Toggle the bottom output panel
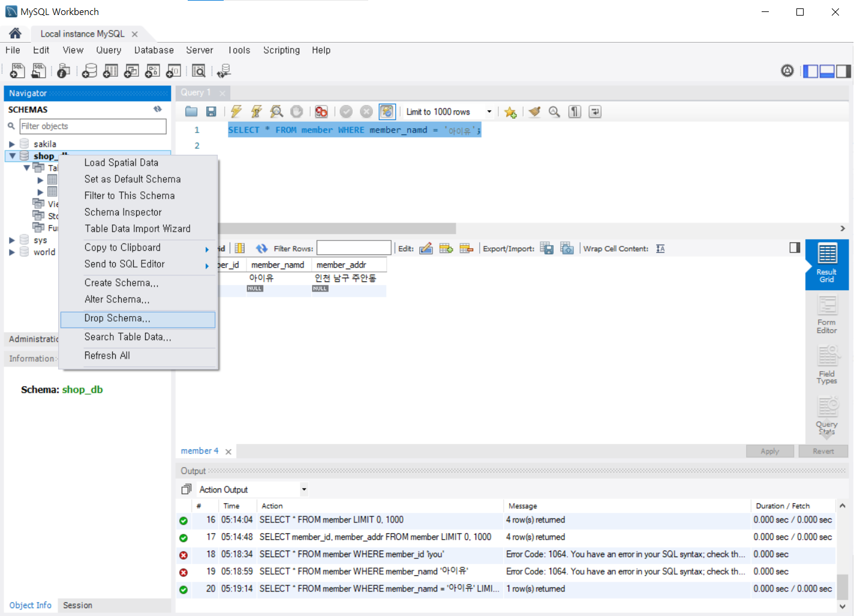 tap(827, 71)
